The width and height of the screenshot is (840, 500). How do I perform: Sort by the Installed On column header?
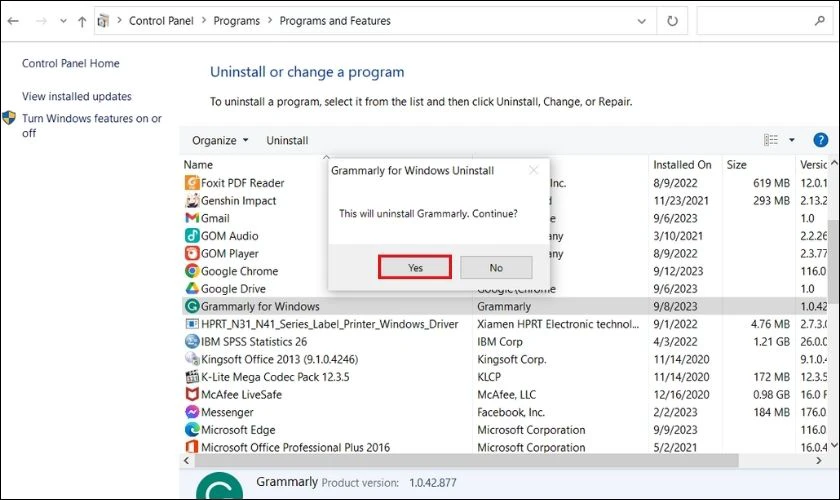coord(682,165)
